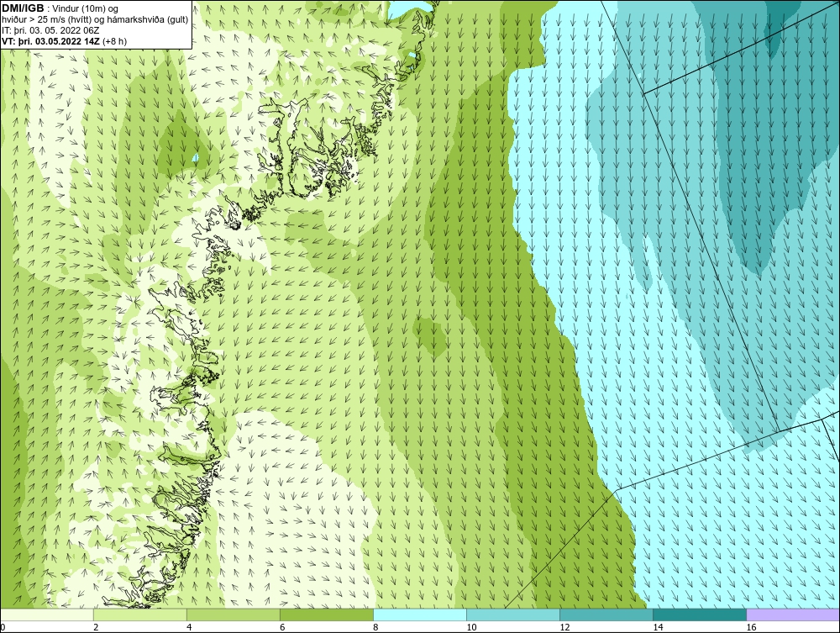Screen dimensions: 840x633
Task: Select the 0–2 m/s pale legend color
Action: click(x=46, y=615)
